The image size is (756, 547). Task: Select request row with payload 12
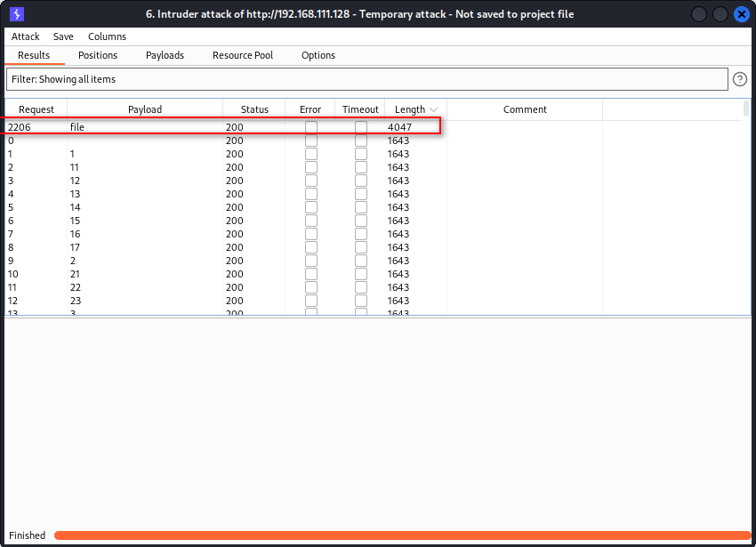point(374,181)
